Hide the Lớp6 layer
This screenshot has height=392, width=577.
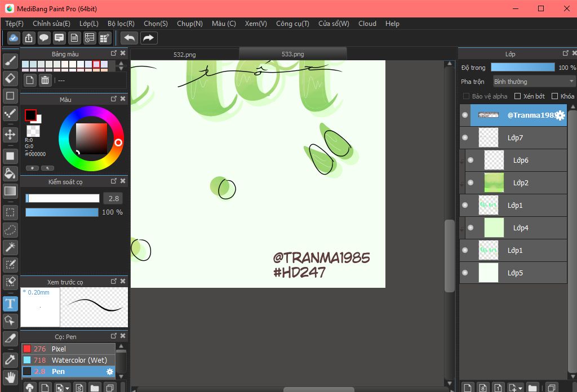click(471, 160)
